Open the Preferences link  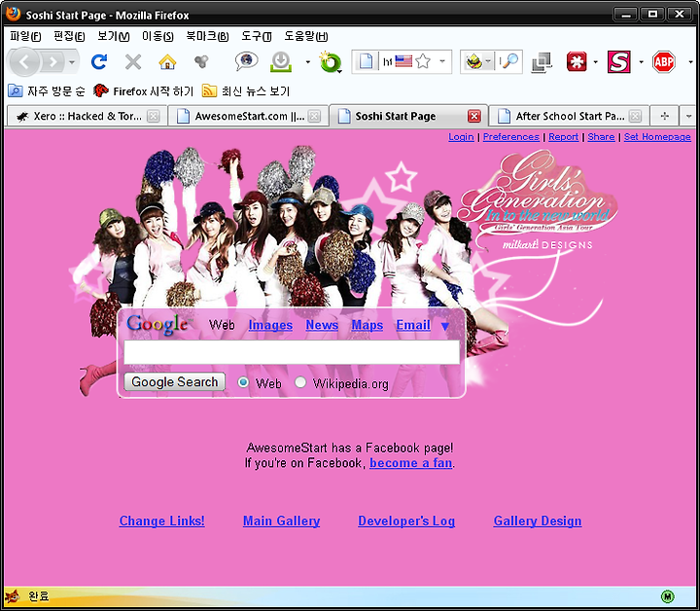click(x=511, y=137)
